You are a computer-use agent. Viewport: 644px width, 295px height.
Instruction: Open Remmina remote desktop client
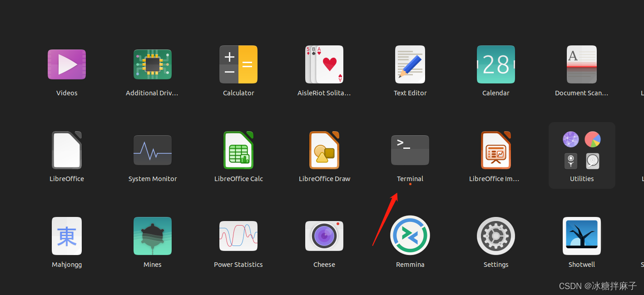pos(410,236)
